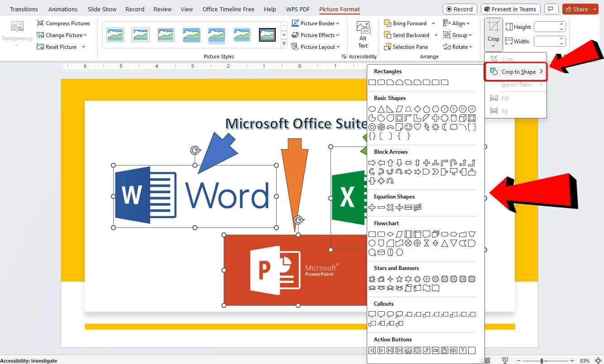604x364 pixels.
Task: Apply the last black-framed picture style thumbnail
Action: point(267,34)
